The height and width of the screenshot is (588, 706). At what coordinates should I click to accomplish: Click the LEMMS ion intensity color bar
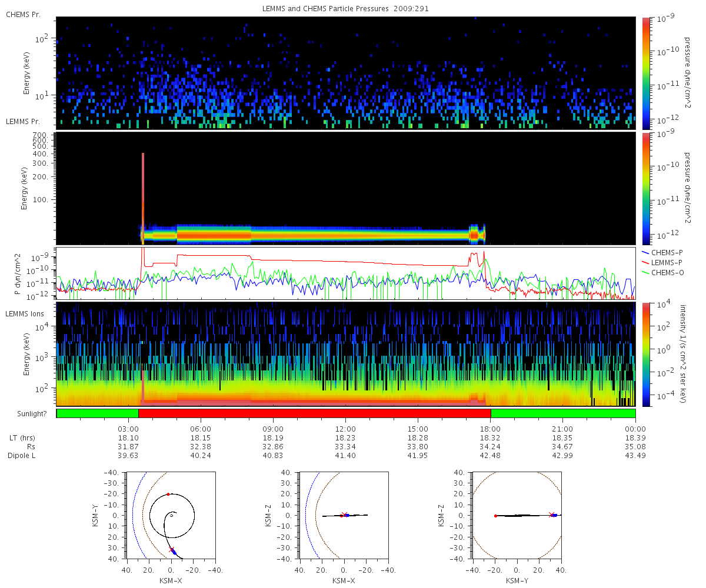(645, 354)
